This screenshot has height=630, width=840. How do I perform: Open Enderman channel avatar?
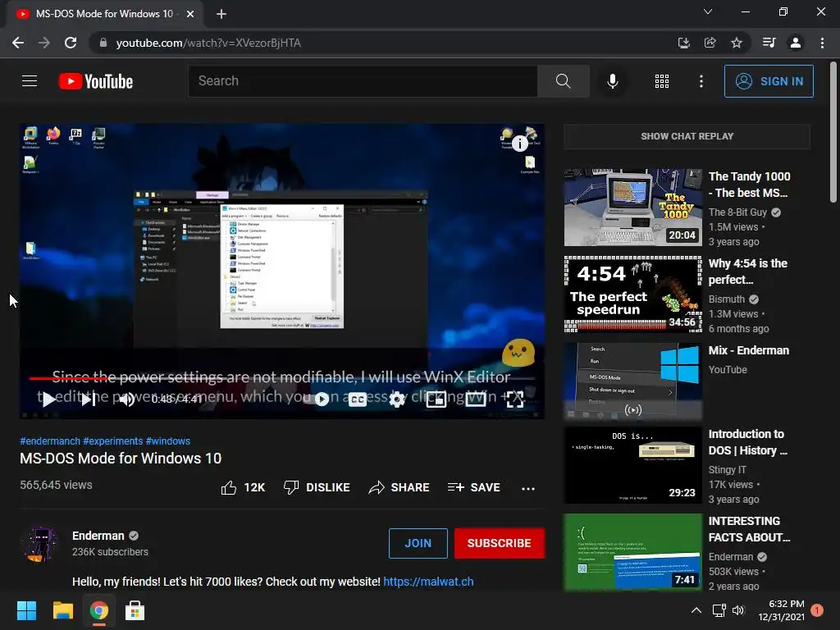click(41, 543)
